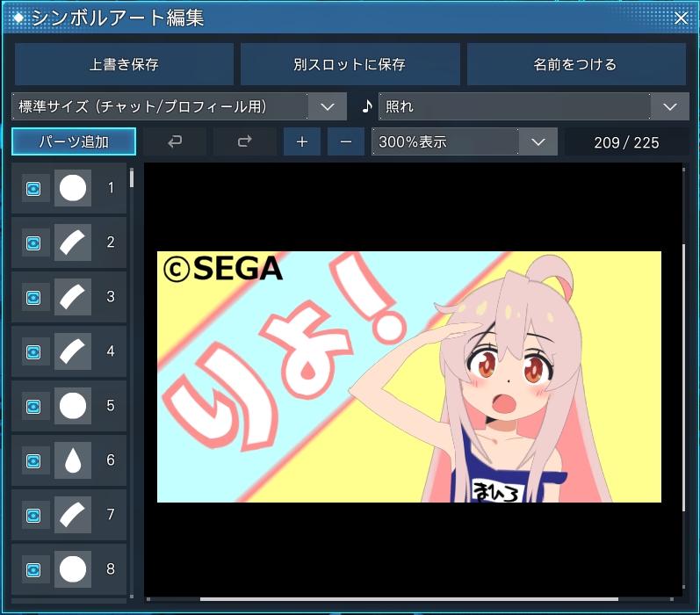Click the パーツ追加 add parts button
This screenshot has width=700, height=615.
[74, 141]
